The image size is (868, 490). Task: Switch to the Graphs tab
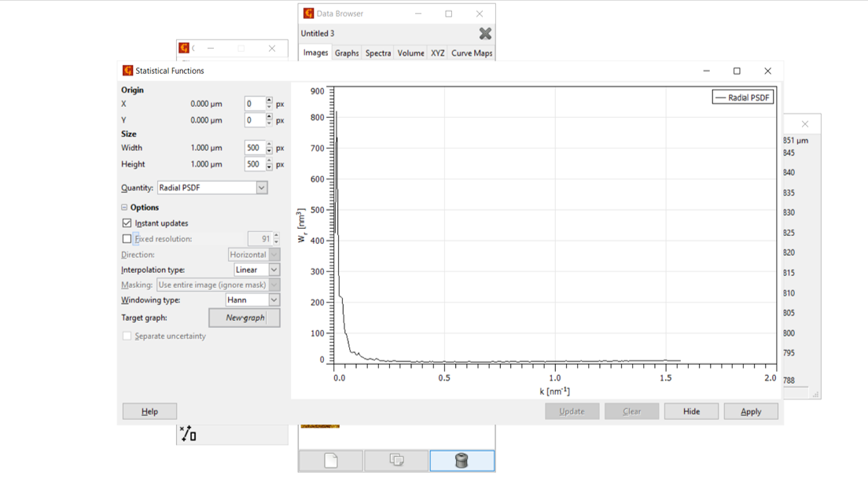tap(345, 53)
